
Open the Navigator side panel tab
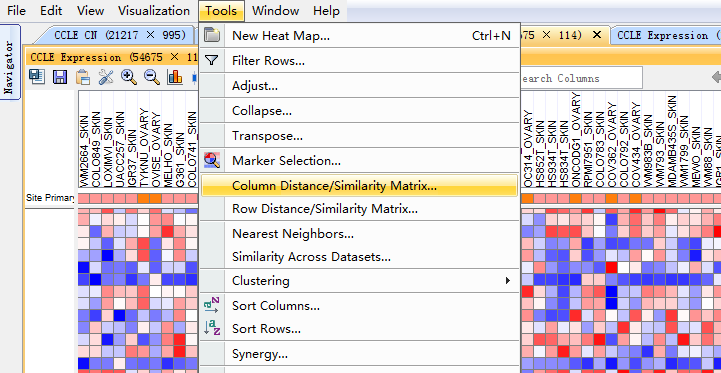(10, 62)
